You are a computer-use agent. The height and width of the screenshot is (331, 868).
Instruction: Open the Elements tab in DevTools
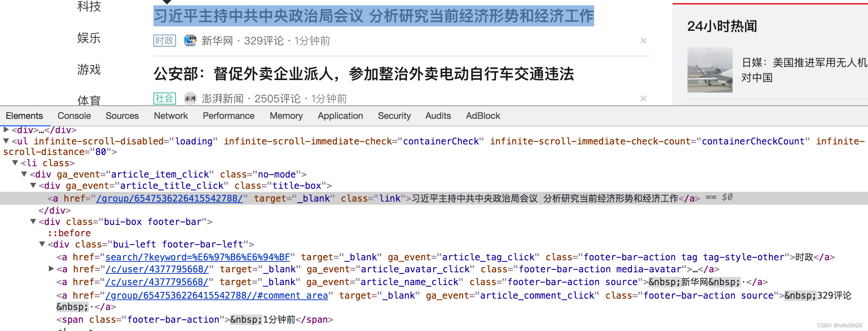[24, 116]
